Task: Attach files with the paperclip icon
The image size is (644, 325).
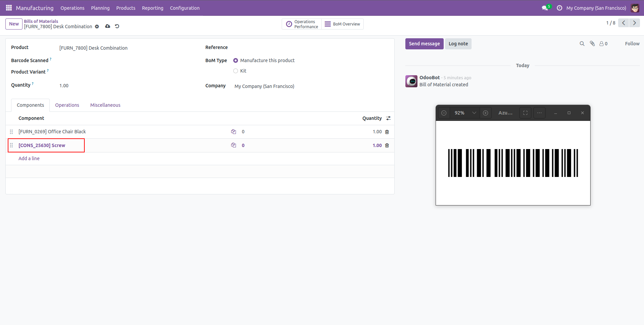Action: pos(592,44)
